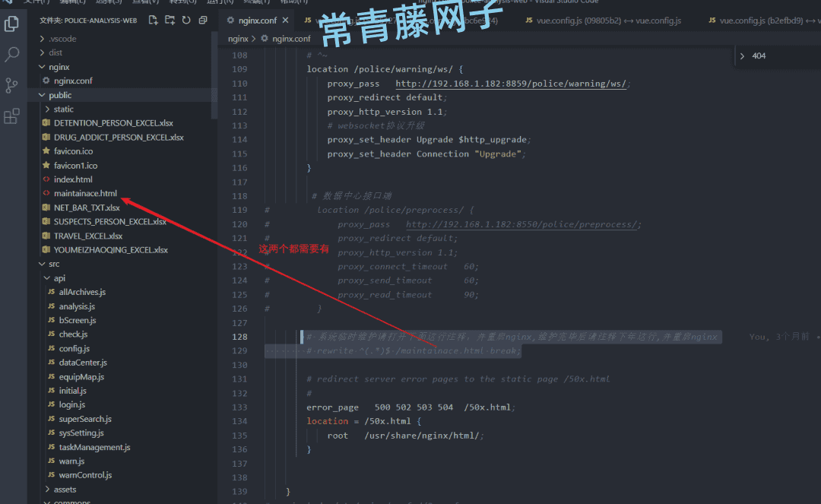Open taskManagement.js file
The image size is (821, 504).
[x=94, y=447]
